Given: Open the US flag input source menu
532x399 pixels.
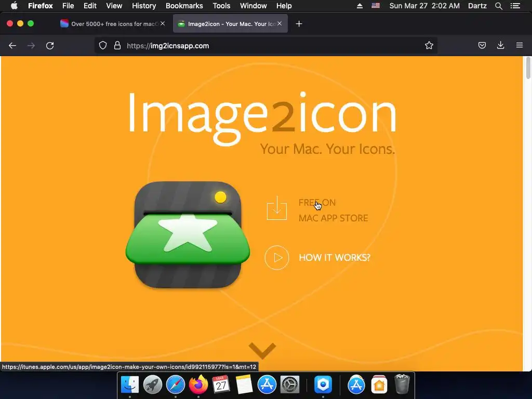Looking at the screenshot, I should [x=376, y=6].
